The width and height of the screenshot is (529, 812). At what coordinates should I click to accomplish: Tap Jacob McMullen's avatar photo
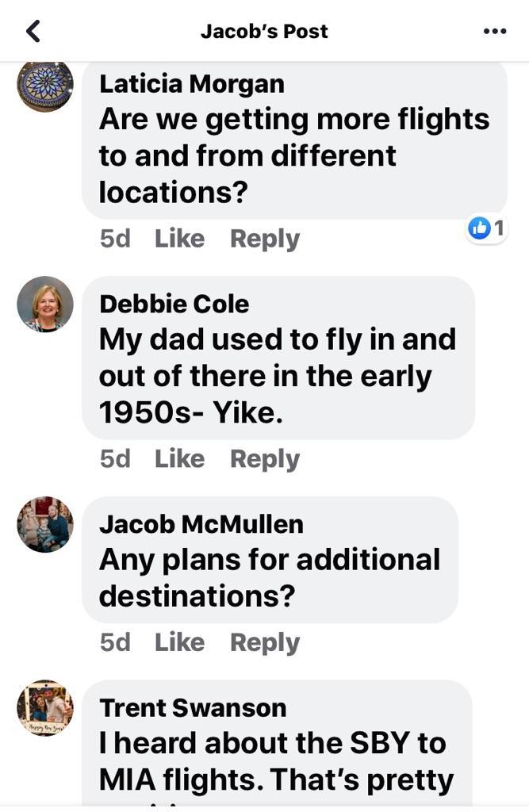pyautogui.click(x=45, y=524)
